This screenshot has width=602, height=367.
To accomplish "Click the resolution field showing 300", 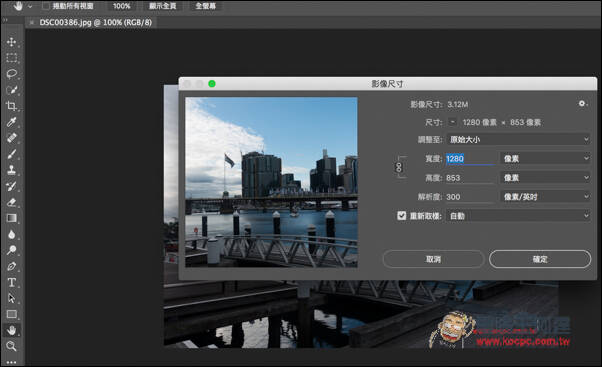I will click(x=470, y=197).
